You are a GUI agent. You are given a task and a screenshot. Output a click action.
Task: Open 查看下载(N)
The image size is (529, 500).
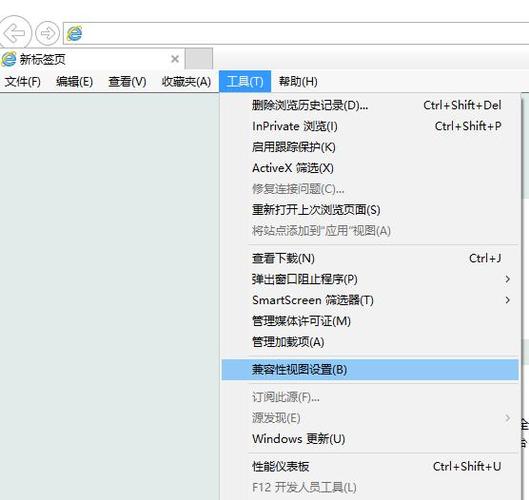[x=370, y=258]
